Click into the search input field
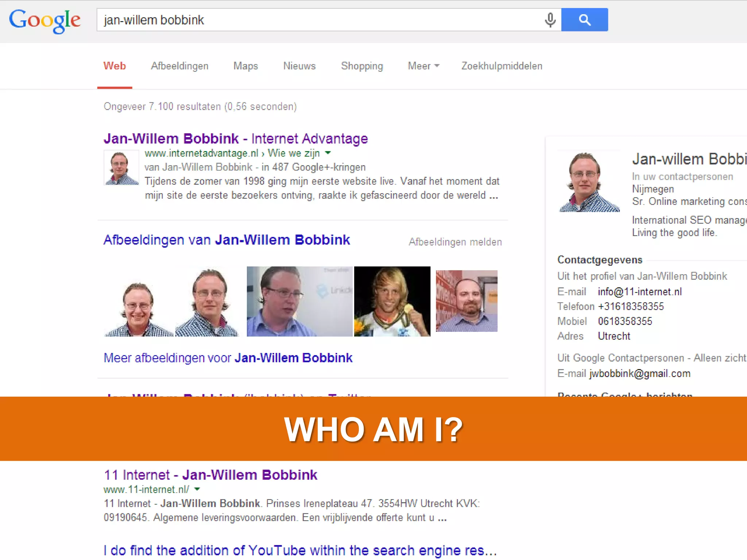747x560 pixels. pyautogui.click(x=321, y=20)
